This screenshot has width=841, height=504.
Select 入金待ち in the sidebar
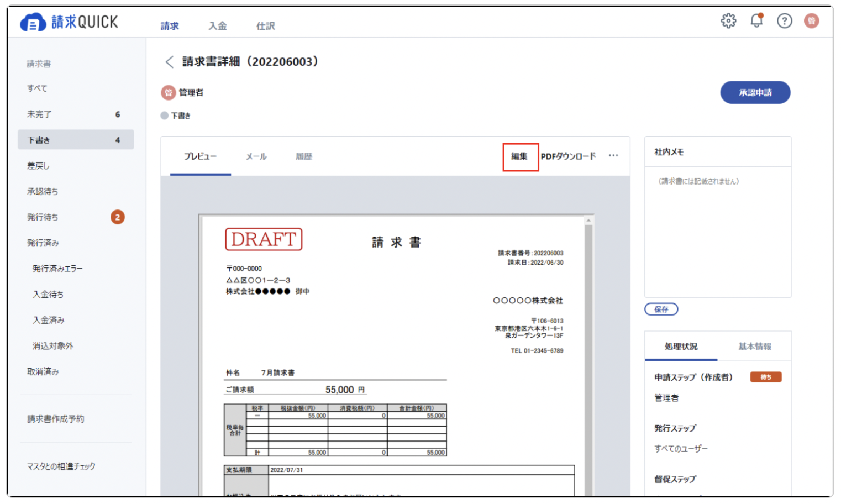[48, 295]
